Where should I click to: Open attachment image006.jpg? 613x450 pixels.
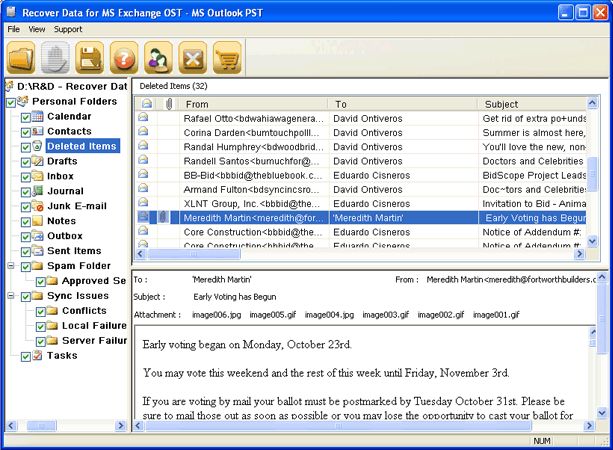pos(217,315)
